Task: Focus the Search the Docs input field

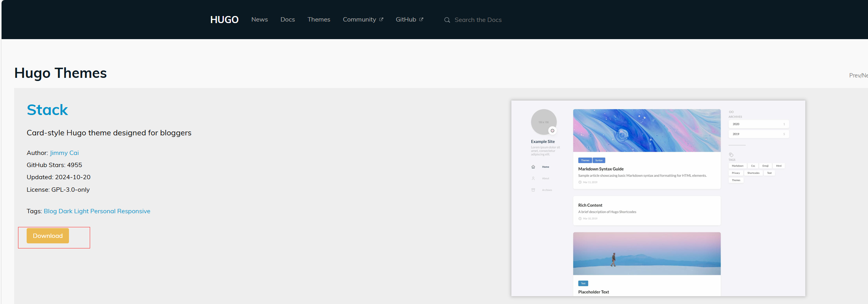Action: click(x=478, y=20)
